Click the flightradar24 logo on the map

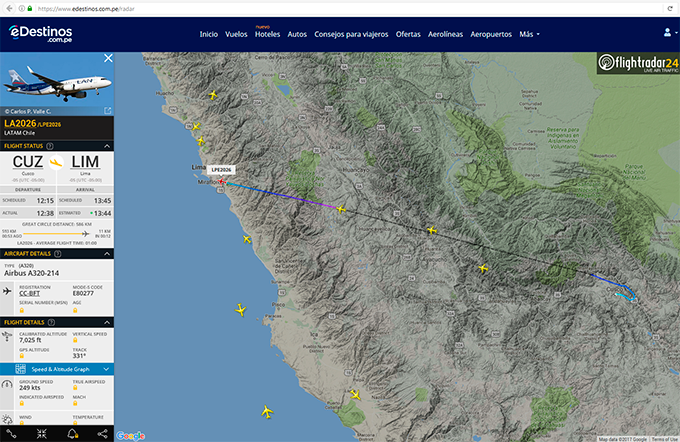pos(638,63)
